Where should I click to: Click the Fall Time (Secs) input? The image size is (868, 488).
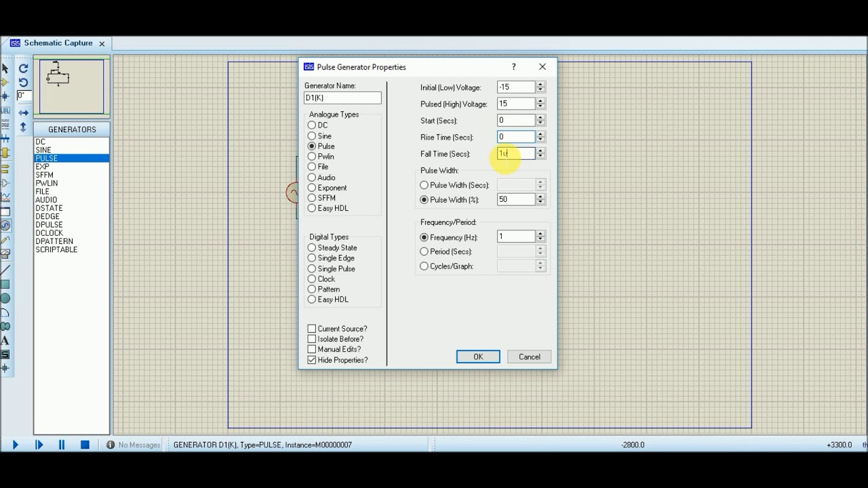click(516, 154)
